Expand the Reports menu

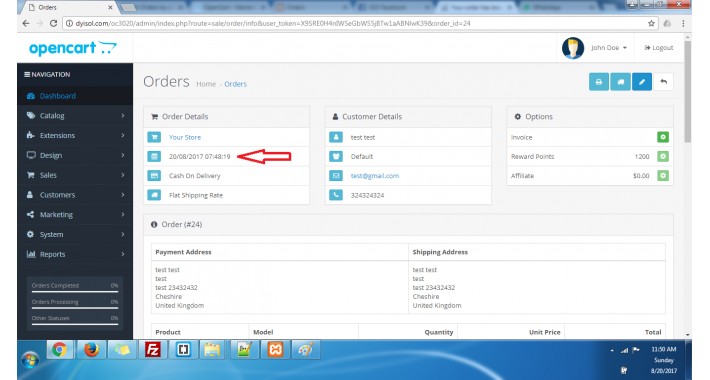[75, 255]
